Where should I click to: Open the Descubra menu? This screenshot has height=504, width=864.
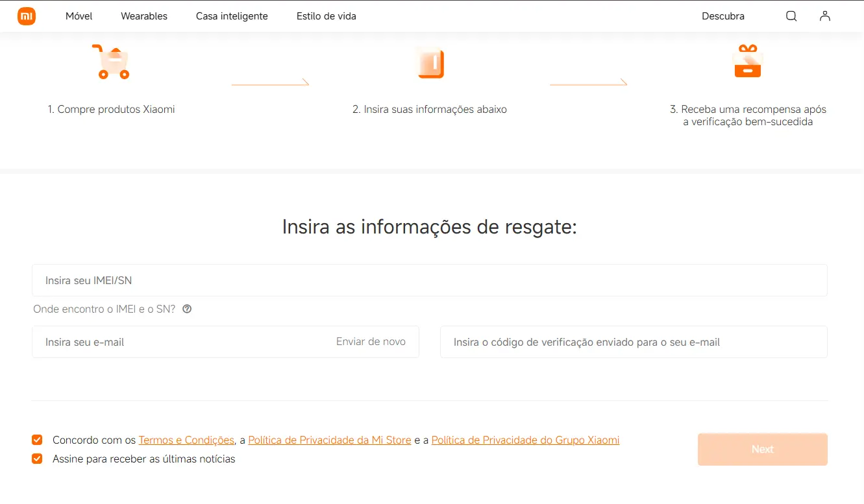723,16
